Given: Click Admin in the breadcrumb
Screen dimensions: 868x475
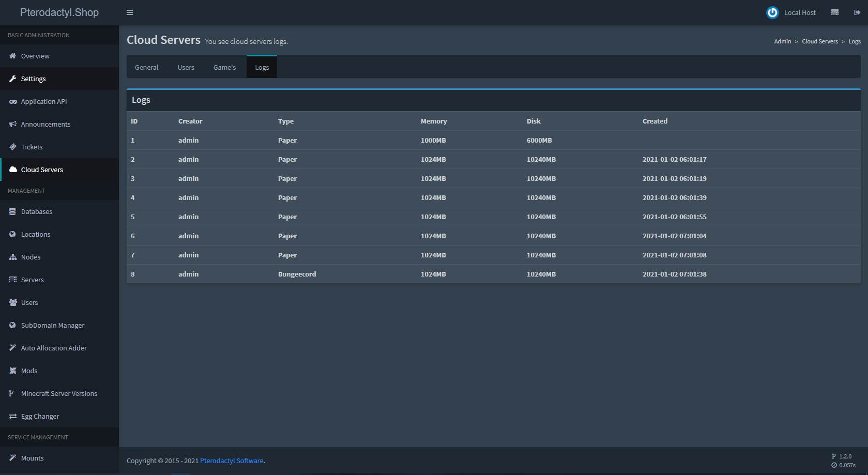Looking at the screenshot, I should click(782, 41).
